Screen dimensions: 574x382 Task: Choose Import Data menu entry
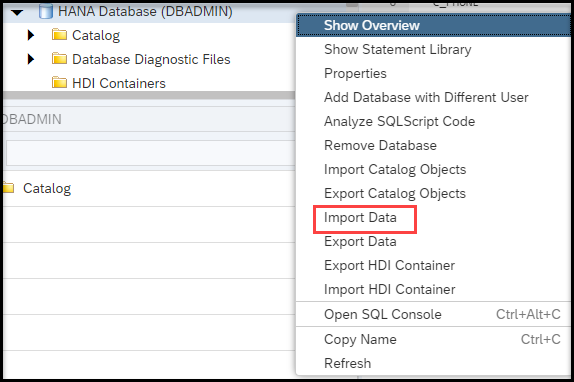(x=433, y=218)
